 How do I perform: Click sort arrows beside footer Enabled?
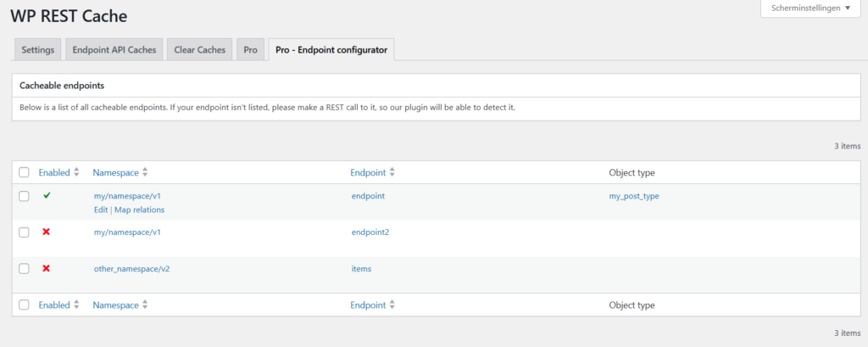tap(76, 305)
